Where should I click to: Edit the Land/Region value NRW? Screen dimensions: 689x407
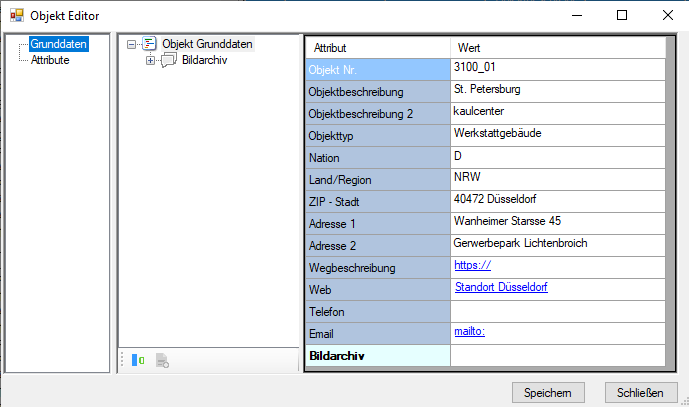[558, 179]
